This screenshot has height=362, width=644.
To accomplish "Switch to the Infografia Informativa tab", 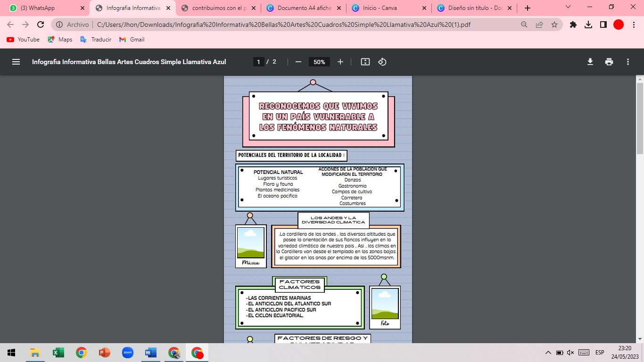I will point(132,8).
